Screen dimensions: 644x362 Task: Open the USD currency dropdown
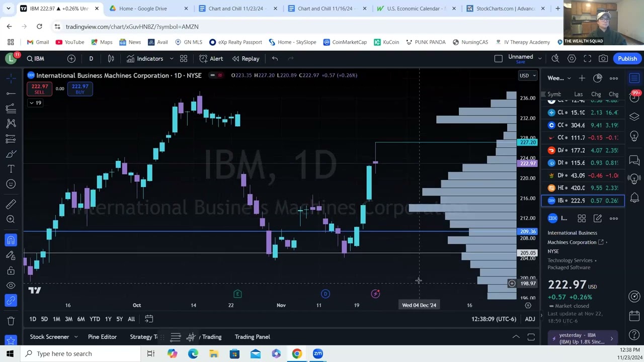528,76
